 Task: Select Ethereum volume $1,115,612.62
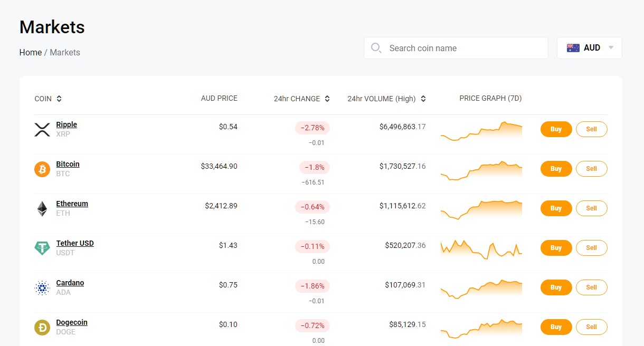point(402,206)
